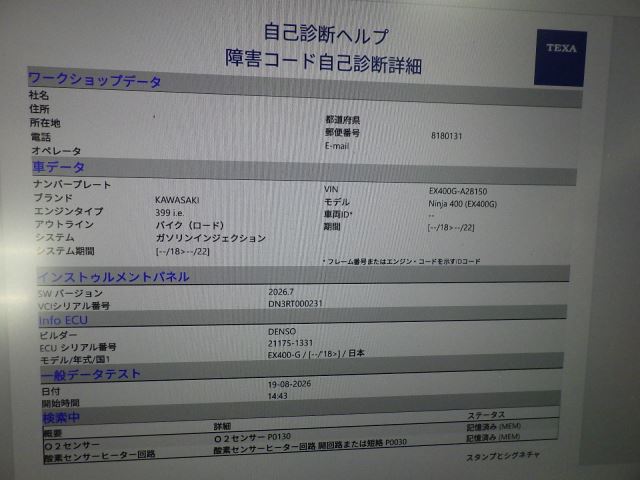Click the フレーム番号 footnote text
The image size is (640, 480).
[x=401, y=261]
